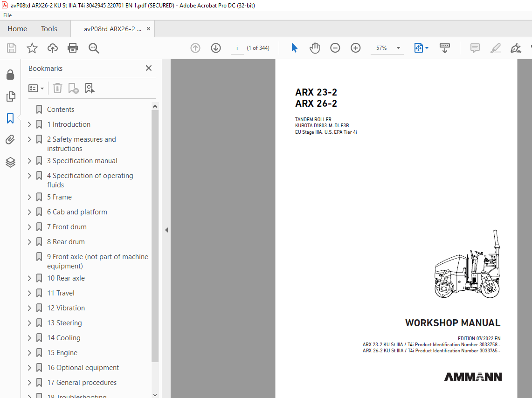Collapse the navigation pane arrow

(166, 230)
